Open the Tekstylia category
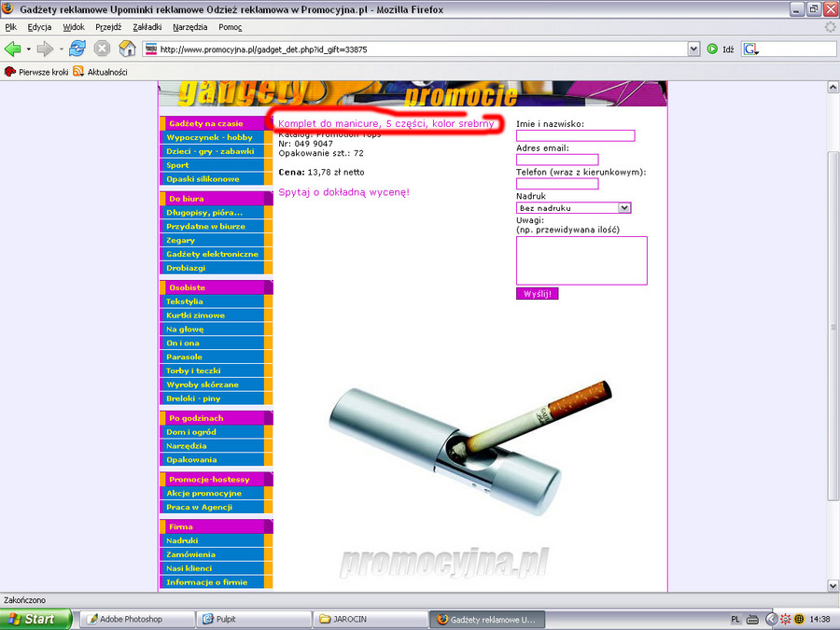The image size is (840, 630). [x=212, y=301]
